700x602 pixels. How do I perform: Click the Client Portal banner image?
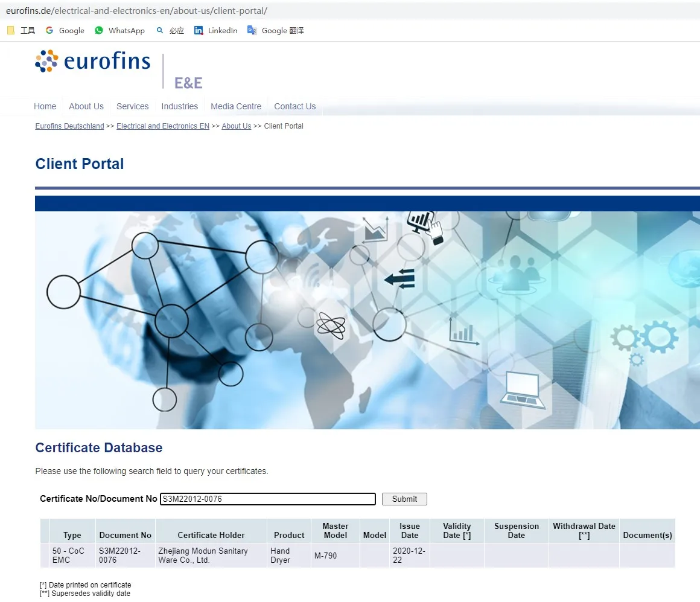(x=367, y=320)
